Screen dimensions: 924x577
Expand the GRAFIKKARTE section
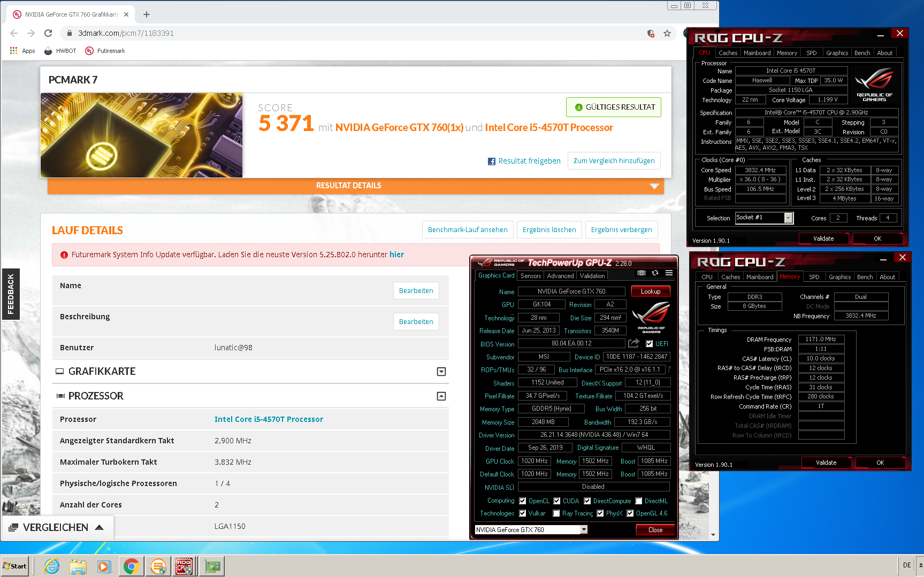point(441,372)
